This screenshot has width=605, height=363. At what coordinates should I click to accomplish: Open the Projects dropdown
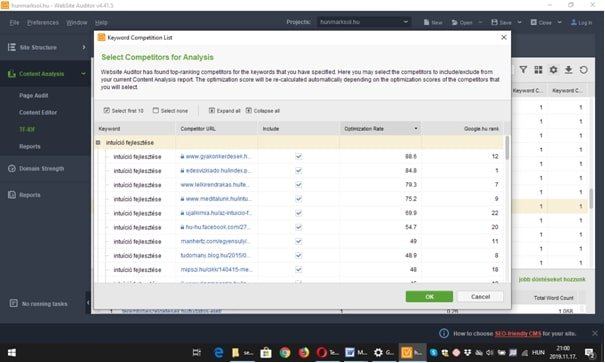[363, 22]
